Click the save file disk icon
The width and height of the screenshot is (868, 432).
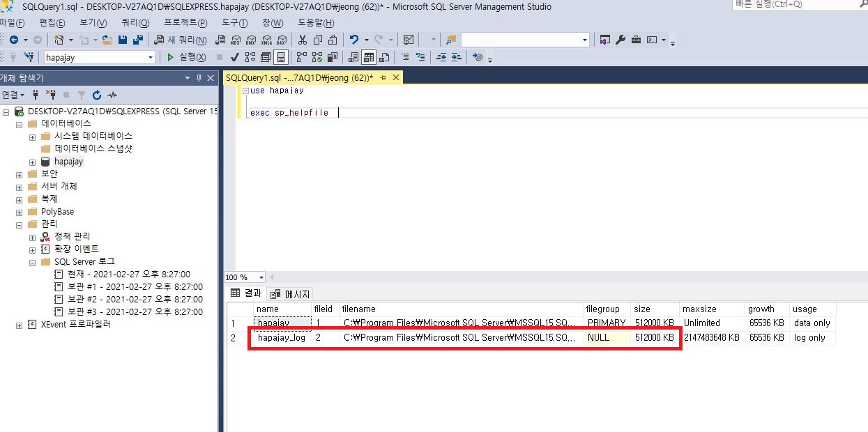pos(123,40)
